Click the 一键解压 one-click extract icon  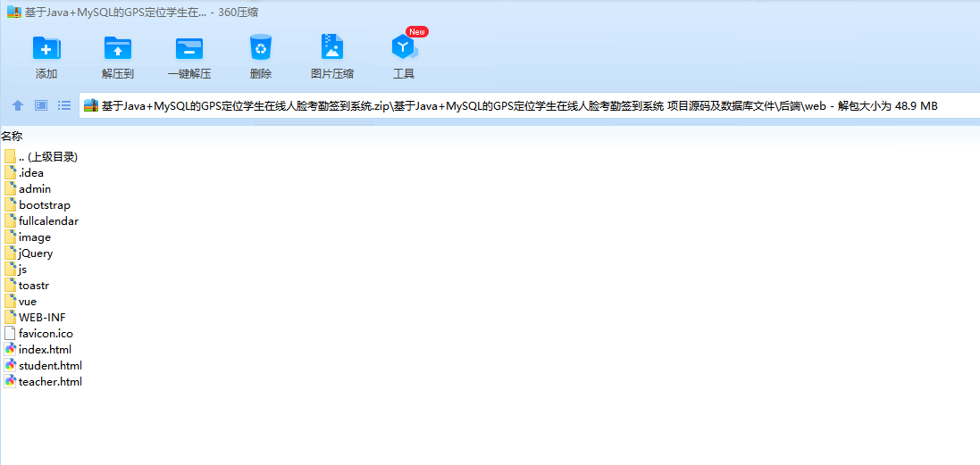coord(188,48)
